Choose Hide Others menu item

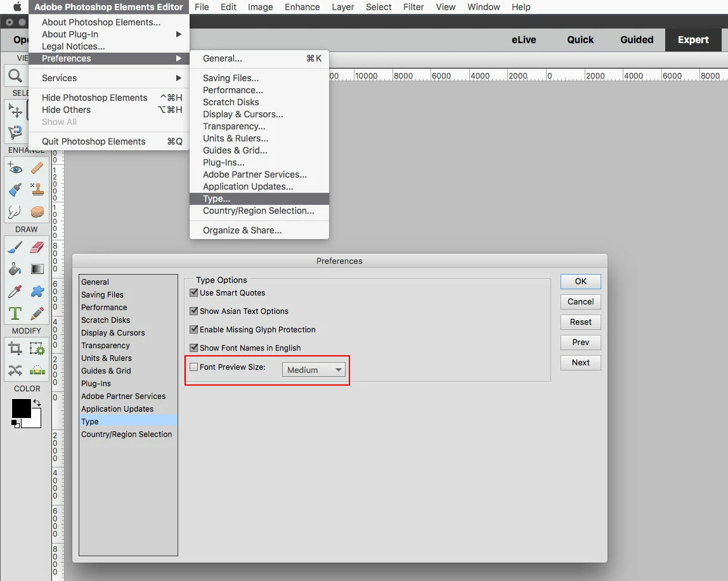pyautogui.click(x=109, y=110)
